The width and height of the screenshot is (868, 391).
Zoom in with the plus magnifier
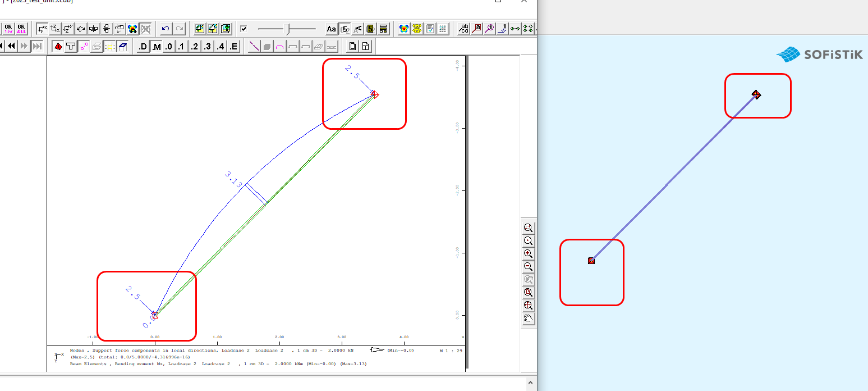(528, 254)
